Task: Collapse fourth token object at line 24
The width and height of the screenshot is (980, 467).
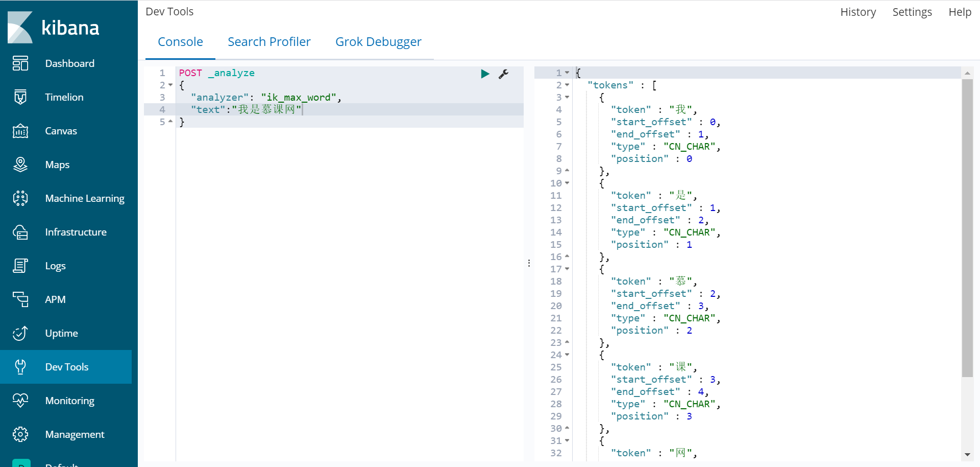Action: point(567,355)
